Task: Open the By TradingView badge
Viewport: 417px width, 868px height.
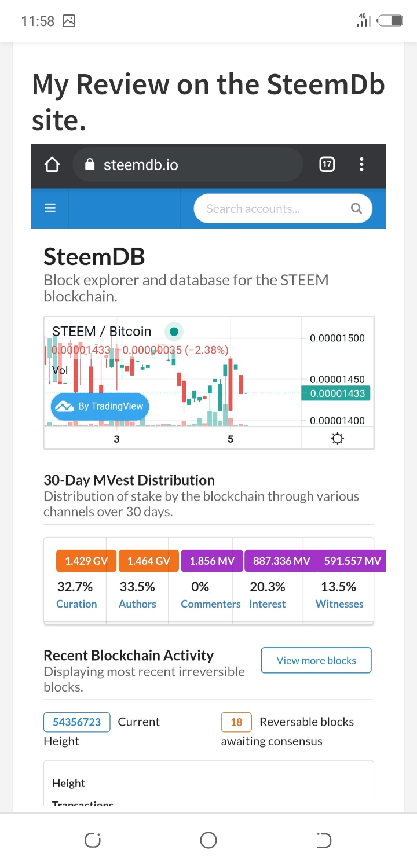Action: pyautogui.click(x=100, y=406)
